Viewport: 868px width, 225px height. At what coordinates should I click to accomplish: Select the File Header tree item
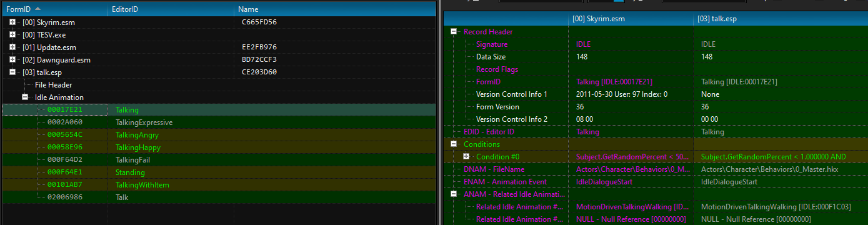(53, 84)
